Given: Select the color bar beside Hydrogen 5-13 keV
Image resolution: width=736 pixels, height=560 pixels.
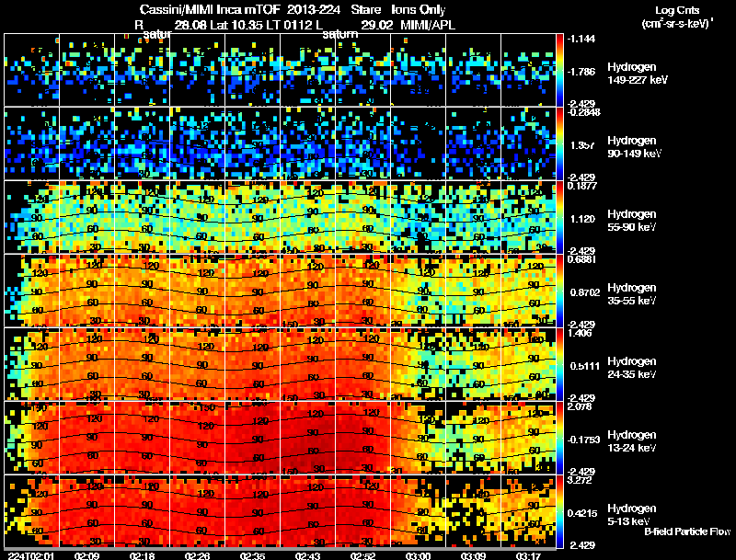Looking at the screenshot, I should pos(561,511).
